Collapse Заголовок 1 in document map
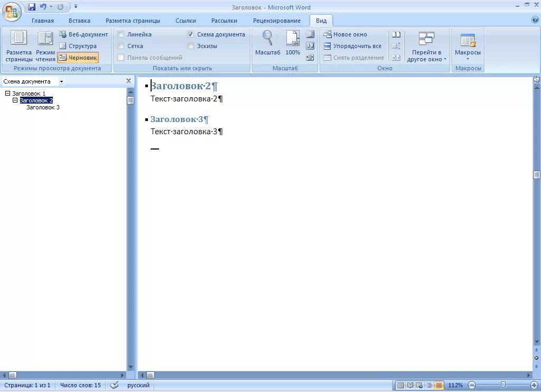541x392 pixels. (7, 93)
